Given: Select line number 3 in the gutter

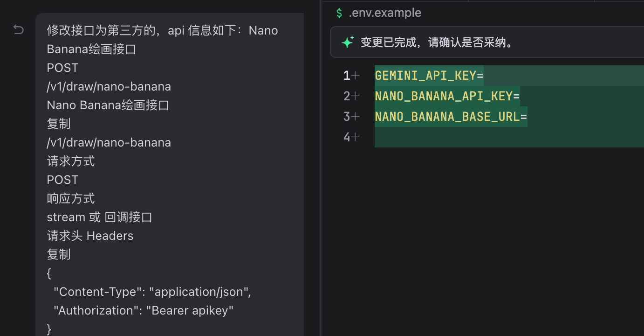Looking at the screenshot, I should pos(346,117).
